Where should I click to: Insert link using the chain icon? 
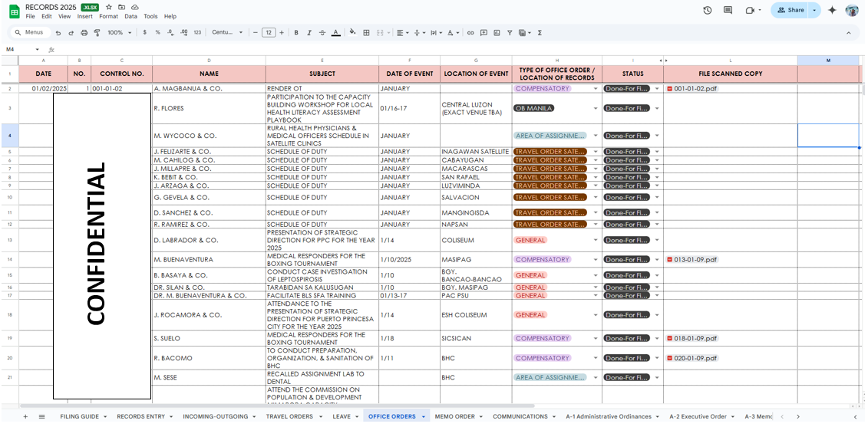[470, 33]
